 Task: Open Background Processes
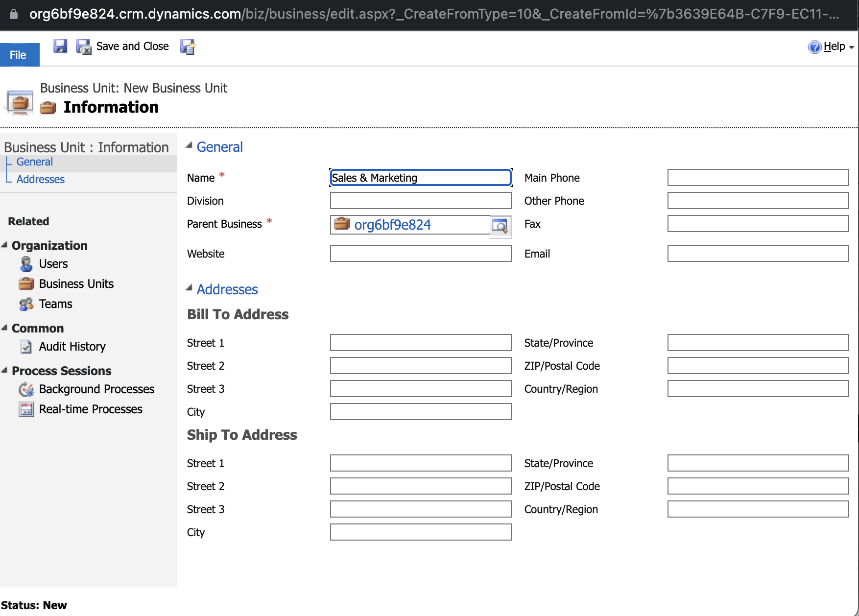pos(96,389)
